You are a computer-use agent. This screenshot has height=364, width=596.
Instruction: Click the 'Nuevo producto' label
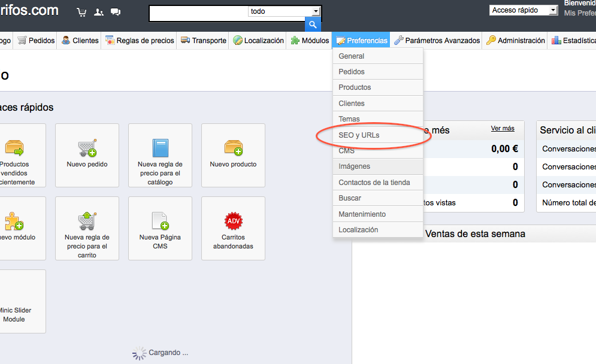pyautogui.click(x=233, y=164)
